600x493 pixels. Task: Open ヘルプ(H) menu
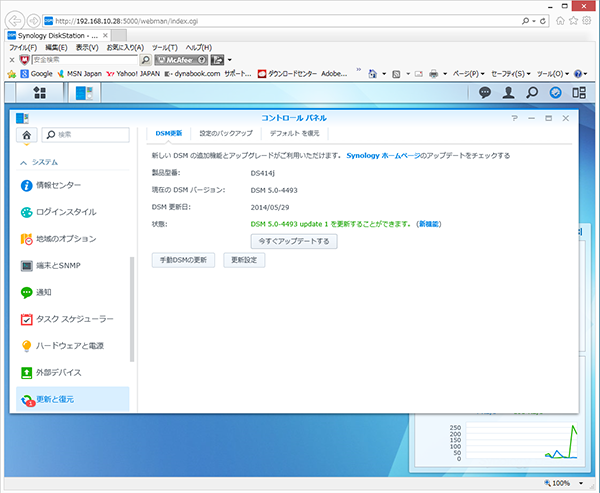click(x=199, y=47)
